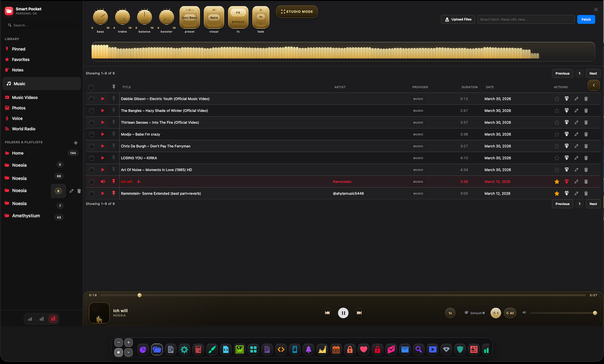604x364 pixels.
Task: Open the preset selector showing Bass Boost
Action: point(190,17)
